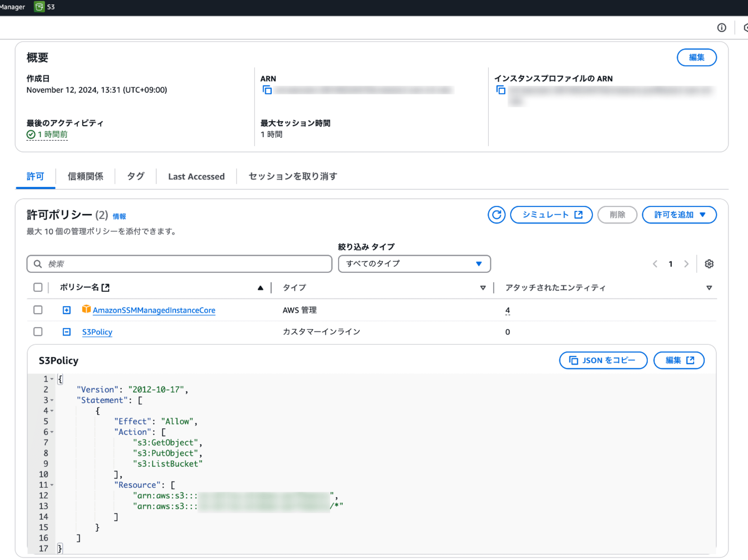
Task: Click the "s3:PutObject" line in JSON
Action: tap(168, 453)
